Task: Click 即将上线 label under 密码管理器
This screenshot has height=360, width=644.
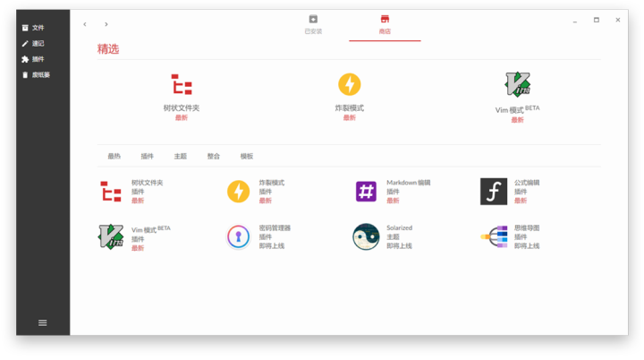Action: 272,246
